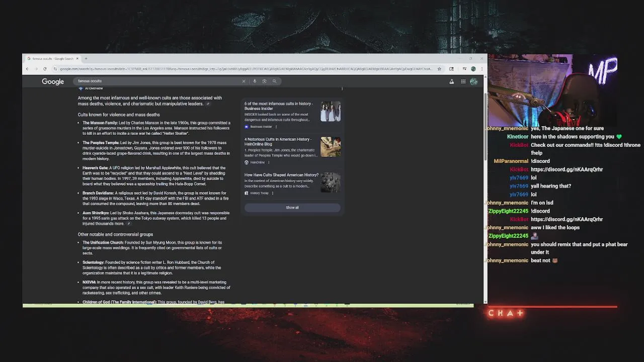Open the Business Insider infamous cults article

[x=279, y=106]
